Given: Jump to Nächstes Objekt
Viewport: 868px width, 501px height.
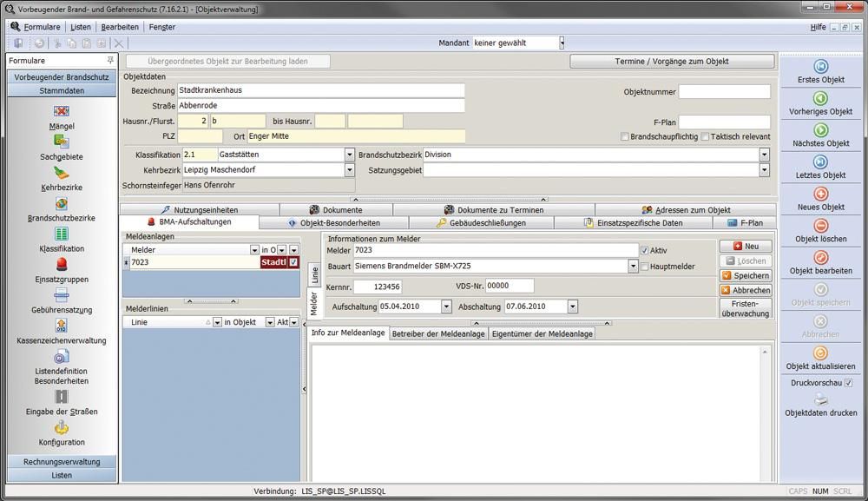Looking at the screenshot, I should tap(820, 130).
